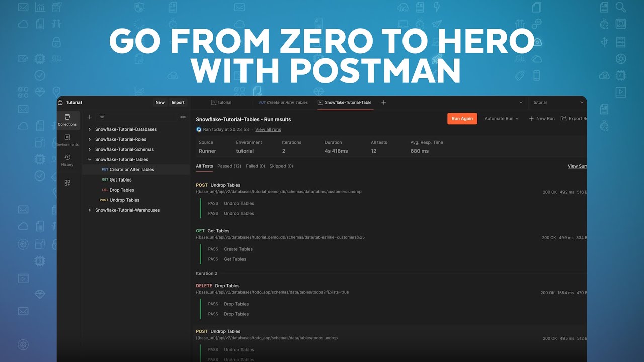The image size is (644, 362).
Task: Open the View Summary link
Action: [x=577, y=166]
